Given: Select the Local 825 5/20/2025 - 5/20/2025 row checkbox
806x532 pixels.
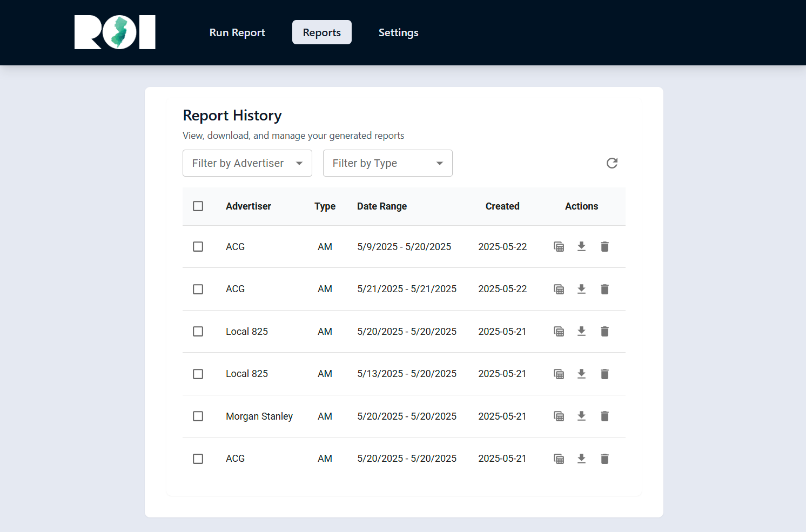Looking at the screenshot, I should click(x=198, y=331).
